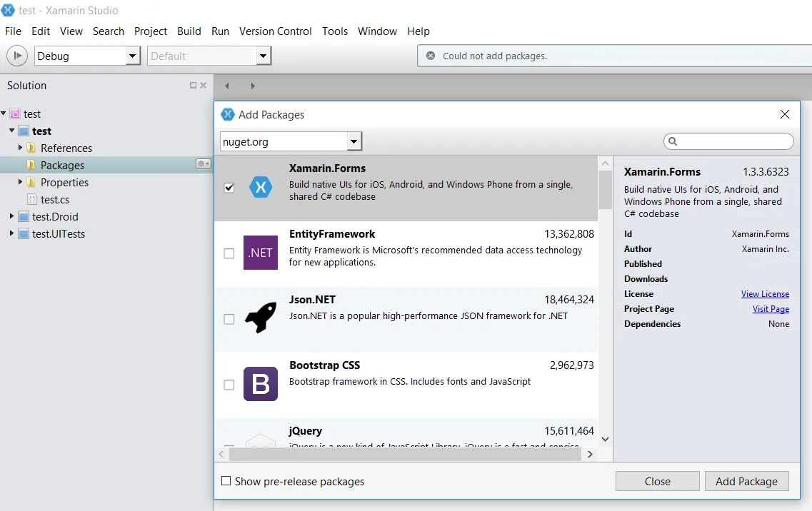Screen dimensions: 812x511
Task: Click the test.UITests project icon
Action: click(24, 233)
